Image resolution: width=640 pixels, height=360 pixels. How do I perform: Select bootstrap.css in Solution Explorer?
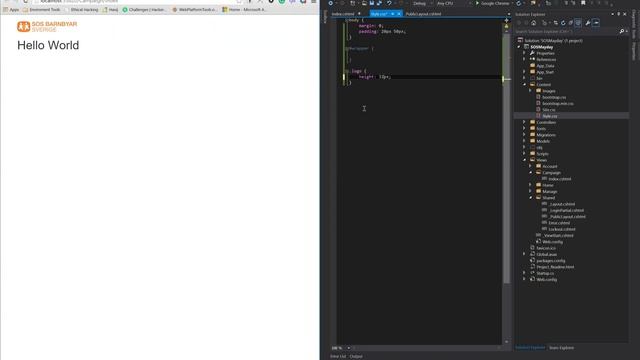pyautogui.click(x=554, y=97)
